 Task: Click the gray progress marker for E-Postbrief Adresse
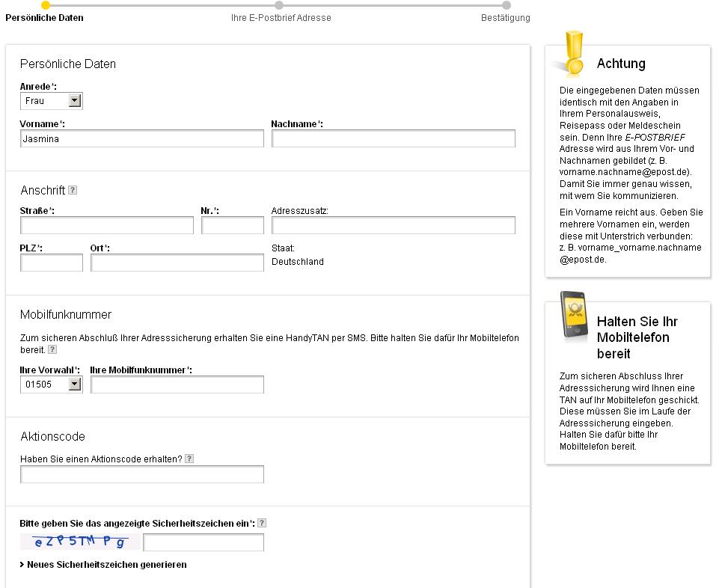(279, 5)
